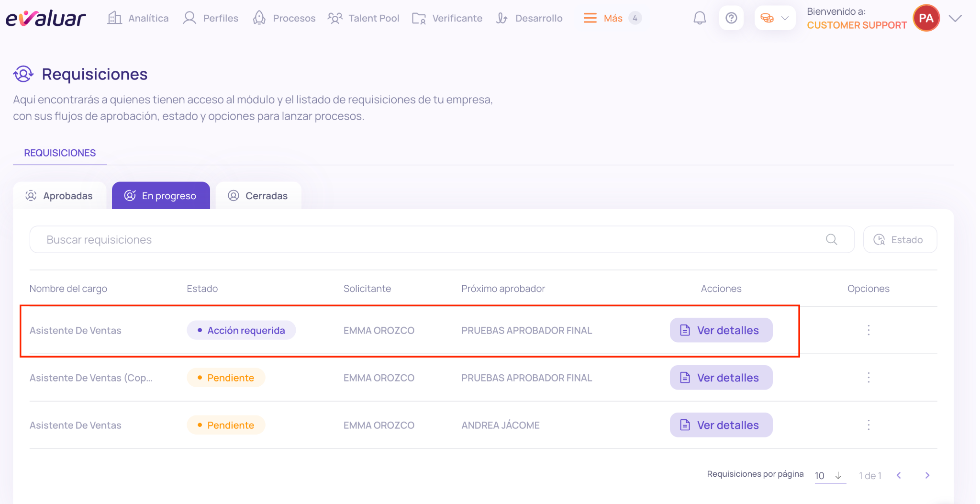
Task: Go to previous page arrow
Action: point(899,475)
